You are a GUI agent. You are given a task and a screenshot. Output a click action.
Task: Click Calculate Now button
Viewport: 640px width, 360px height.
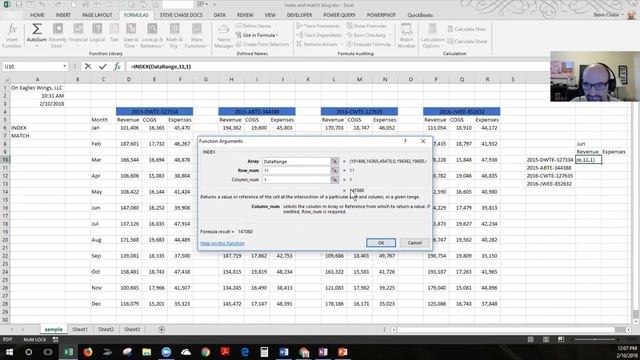coord(467,29)
